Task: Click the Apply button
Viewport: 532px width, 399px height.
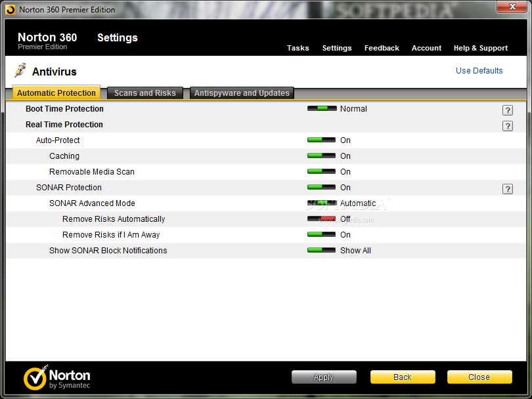Action: tap(324, 377)
